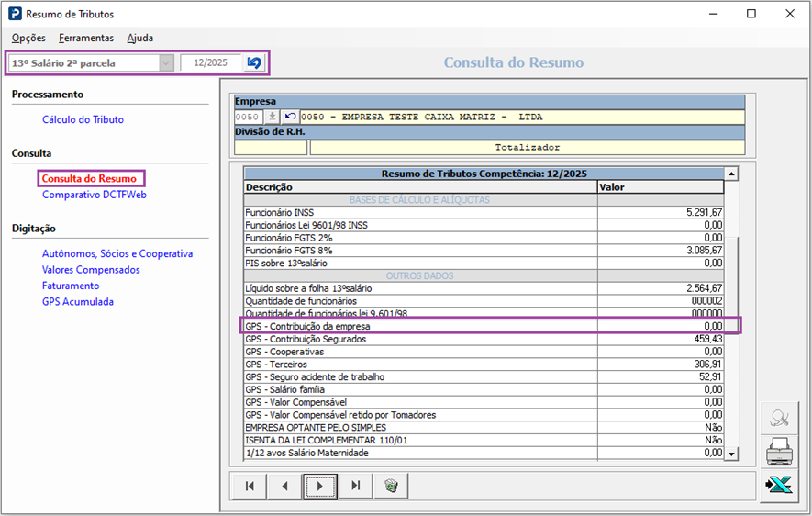Select Funcionários Lei 9601/98 INSS row
This screenshot has width=812, height=516.
click(484, 225)
